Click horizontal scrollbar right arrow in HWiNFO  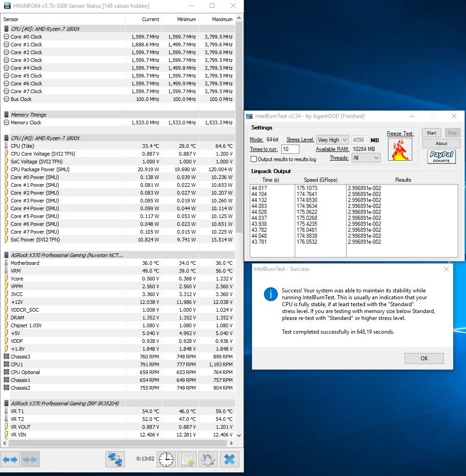click(x=231, y=443)
